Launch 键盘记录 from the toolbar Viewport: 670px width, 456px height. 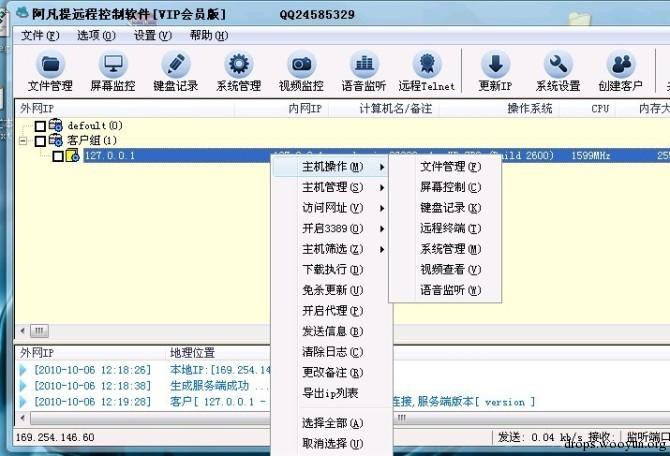175,72
